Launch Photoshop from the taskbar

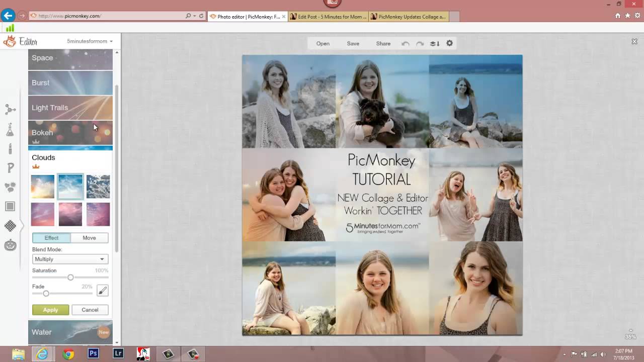click(93, 353)
